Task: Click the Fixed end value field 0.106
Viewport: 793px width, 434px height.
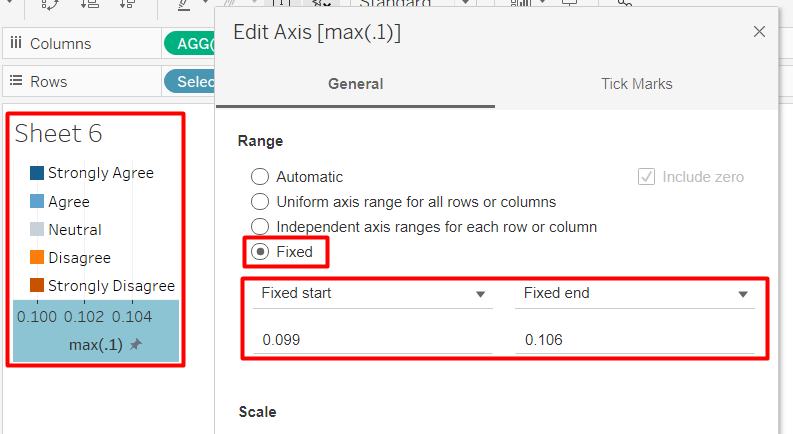Action: (x=635, y=339)
